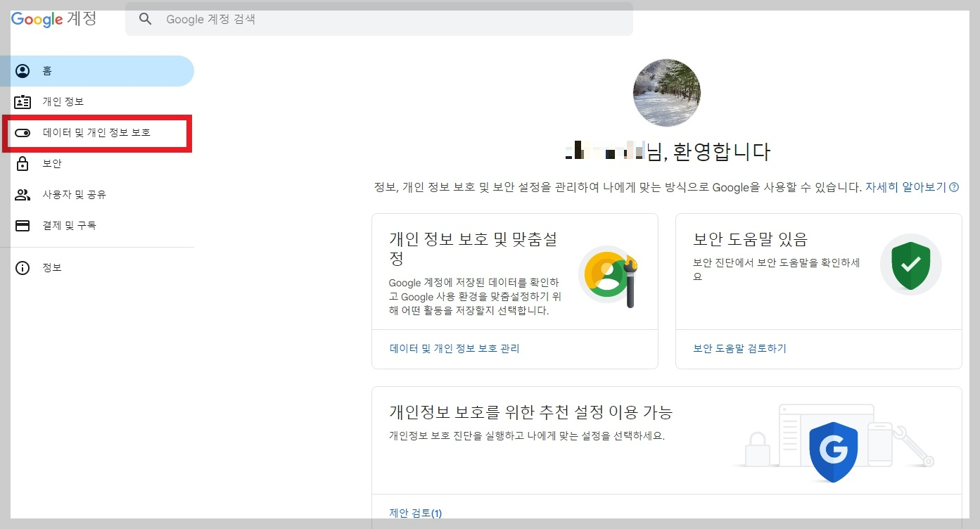Screen dimensions: 980x529
Task: Focus the Google 계정 검색 field
Action: click(x=379, y=19)
